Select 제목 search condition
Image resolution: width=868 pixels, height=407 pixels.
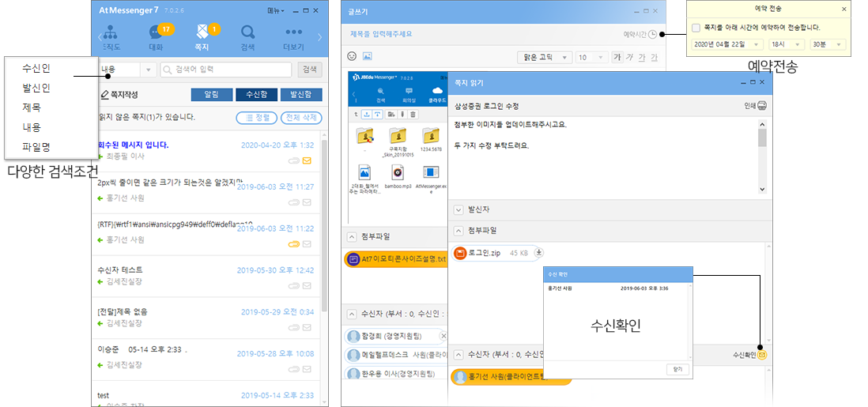(x=32, y=107)
